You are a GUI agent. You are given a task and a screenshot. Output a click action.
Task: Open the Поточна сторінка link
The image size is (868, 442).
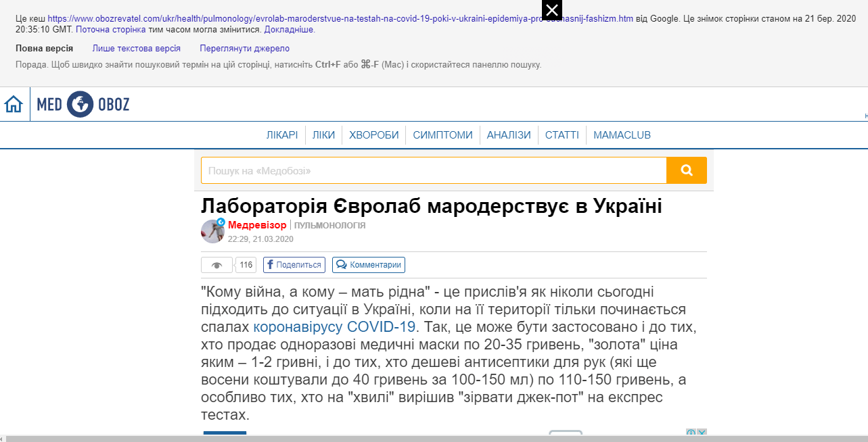[111, 30]
